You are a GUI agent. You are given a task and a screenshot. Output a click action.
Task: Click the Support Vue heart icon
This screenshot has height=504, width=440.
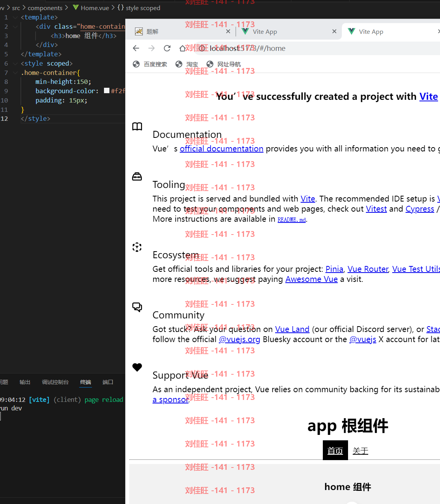tap(137, 367)
